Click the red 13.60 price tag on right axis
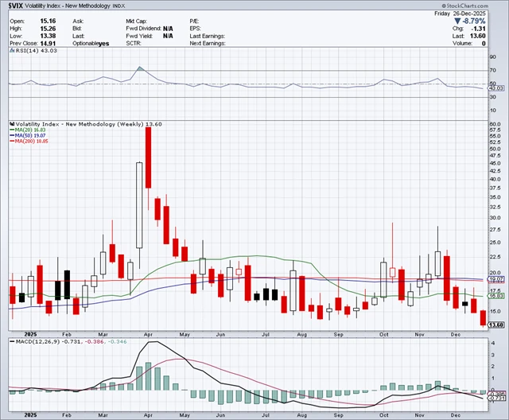Screen dimensions: 509x420 (496, 325)
